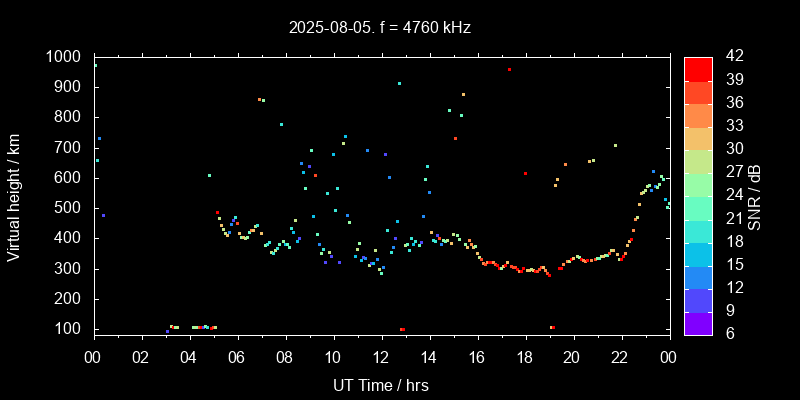800x400 pixels.
Task: Choose the turquoise 18–21 dB colorbar band
Action: [x=698, y=230]
